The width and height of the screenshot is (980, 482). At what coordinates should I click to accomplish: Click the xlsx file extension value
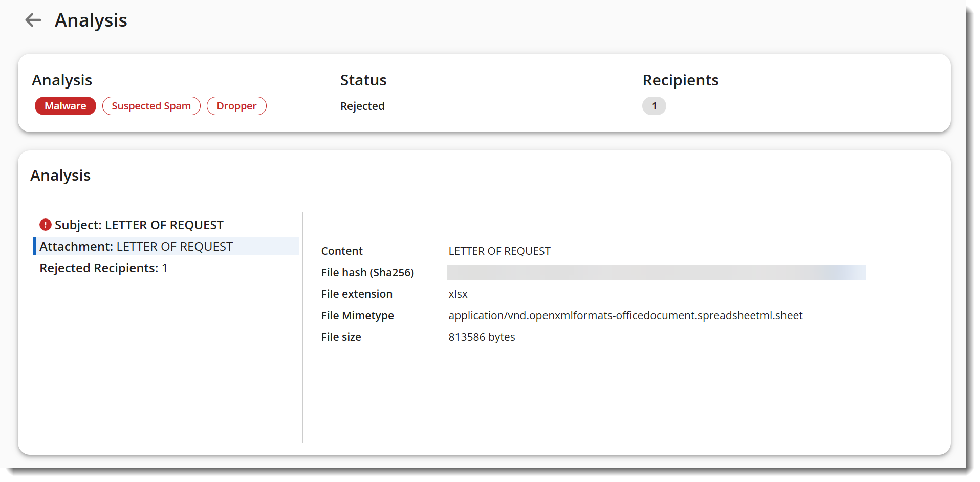click(458, 294)
